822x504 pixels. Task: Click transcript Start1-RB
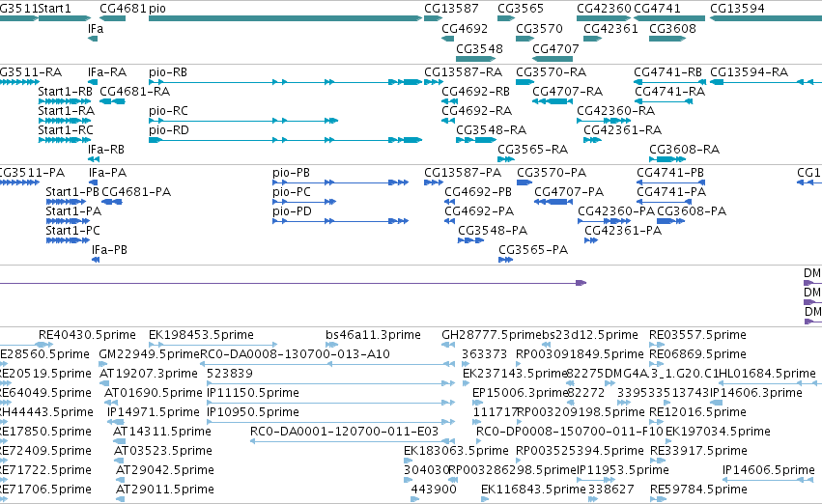click(x=65, y=101)
